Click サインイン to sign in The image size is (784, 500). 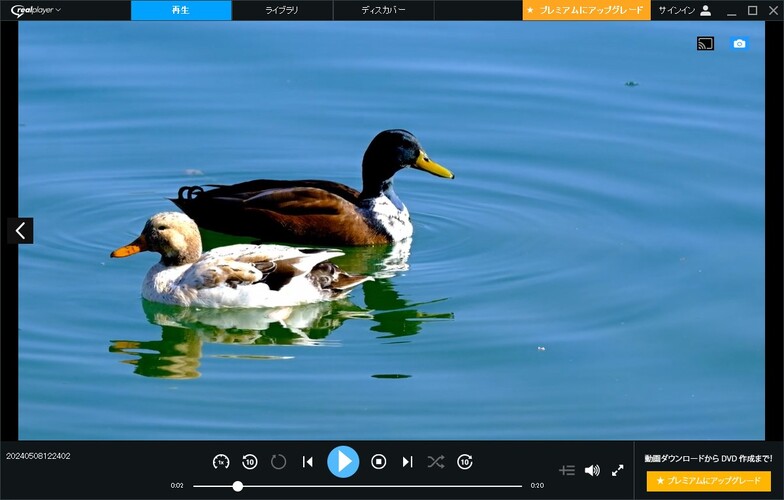coord(676,10)
